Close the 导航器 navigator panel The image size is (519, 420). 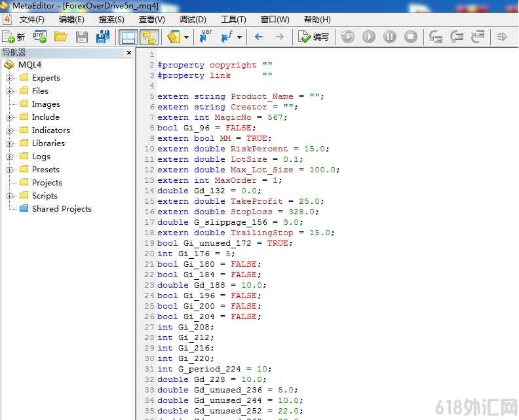[x=129, y=52]
